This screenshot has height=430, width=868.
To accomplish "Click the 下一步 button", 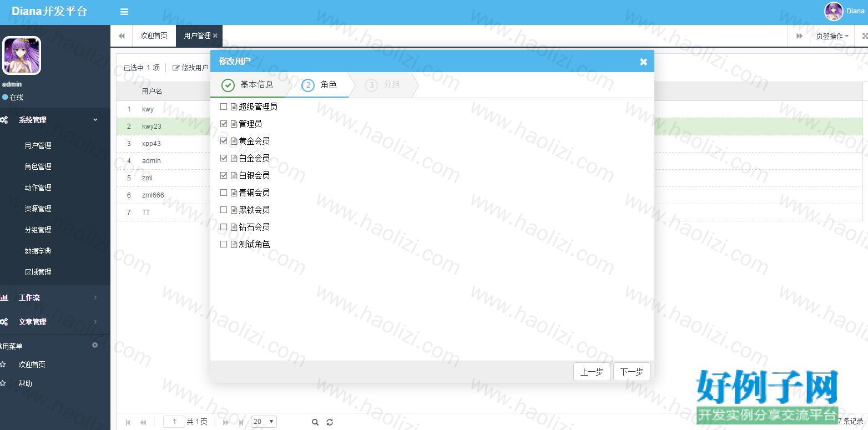I will coord(632,372).
